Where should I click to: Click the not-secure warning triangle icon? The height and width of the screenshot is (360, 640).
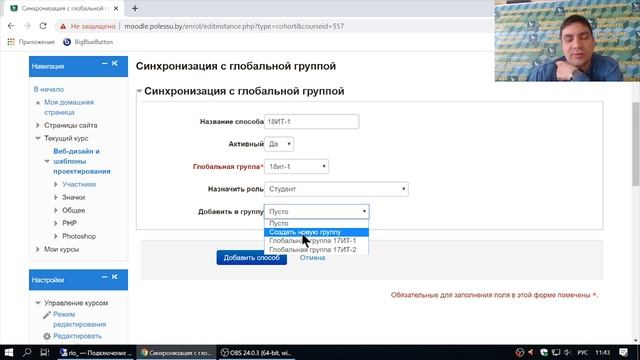(63, 26)
